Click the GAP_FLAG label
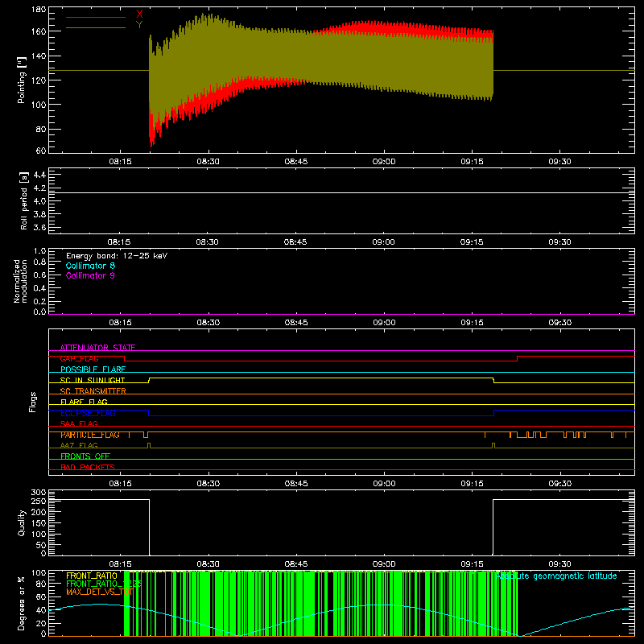 [x=79, y=358]
